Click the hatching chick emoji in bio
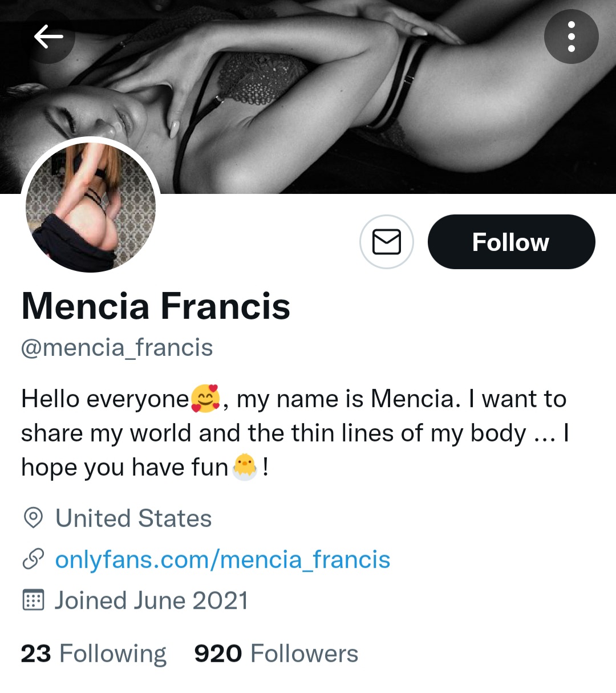The image size is (616, 693). pyautogui.click(x=245, y=467)
